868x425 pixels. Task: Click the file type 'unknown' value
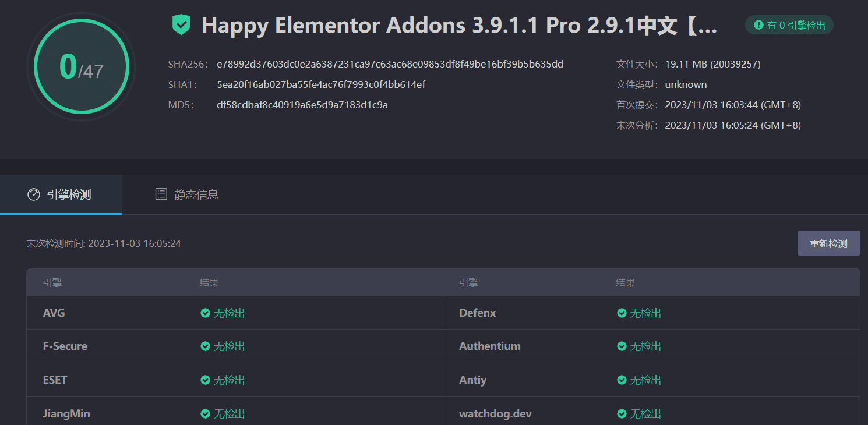pos(686,84)
